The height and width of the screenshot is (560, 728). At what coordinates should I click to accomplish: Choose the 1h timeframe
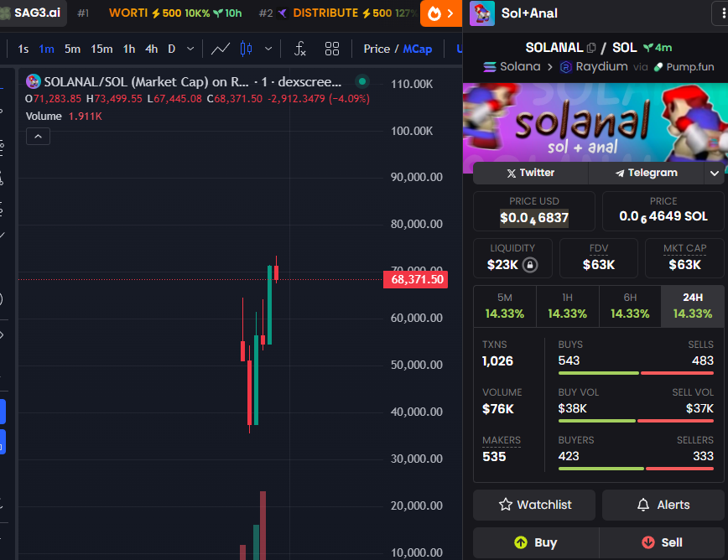pos(129,49)
